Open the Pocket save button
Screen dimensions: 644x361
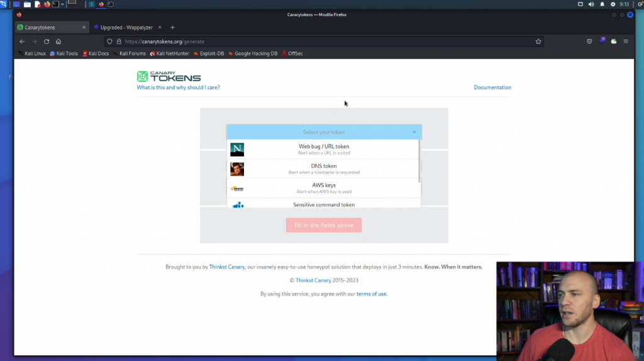(589, 42)
